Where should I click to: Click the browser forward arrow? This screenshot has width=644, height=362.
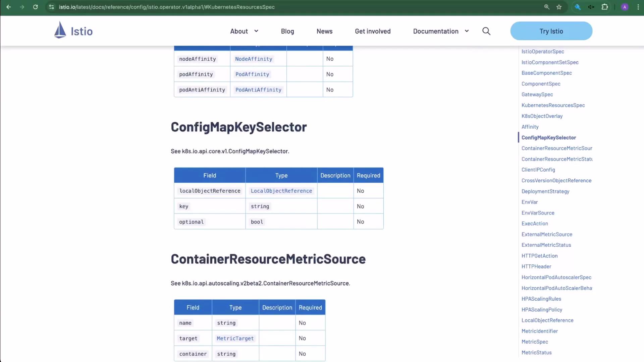[22, 7]
